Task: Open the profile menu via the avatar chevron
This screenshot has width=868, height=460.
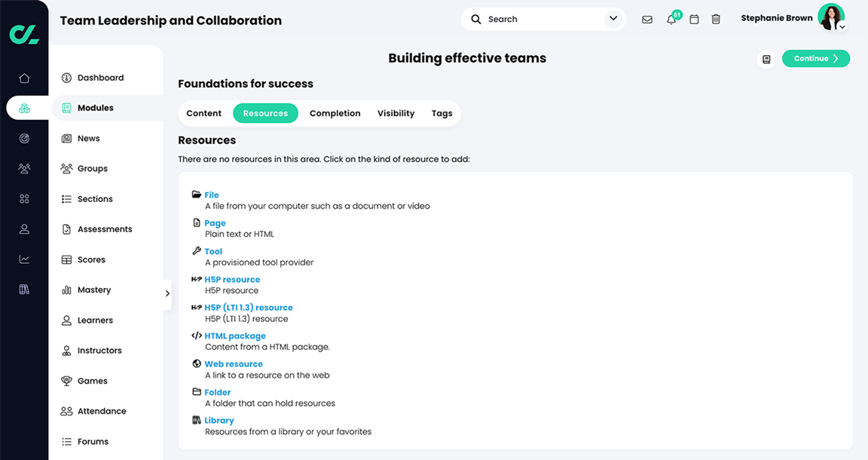Action: pos(842,27)
